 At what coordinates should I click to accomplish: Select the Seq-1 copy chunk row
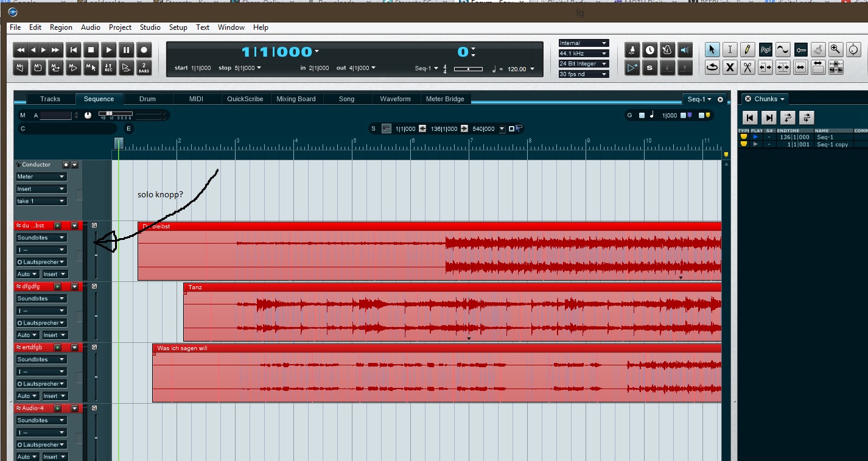[802, 144]
